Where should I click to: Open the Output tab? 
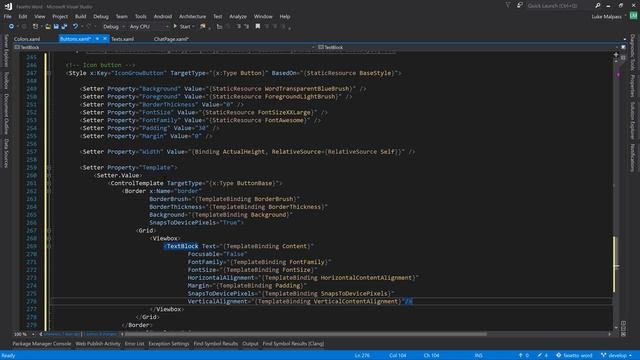(x=250, y=344)
